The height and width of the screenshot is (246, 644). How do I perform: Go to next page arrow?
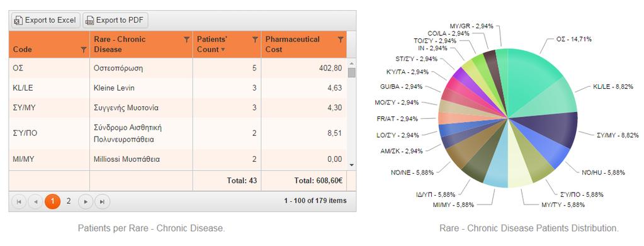tap(86, 202)
